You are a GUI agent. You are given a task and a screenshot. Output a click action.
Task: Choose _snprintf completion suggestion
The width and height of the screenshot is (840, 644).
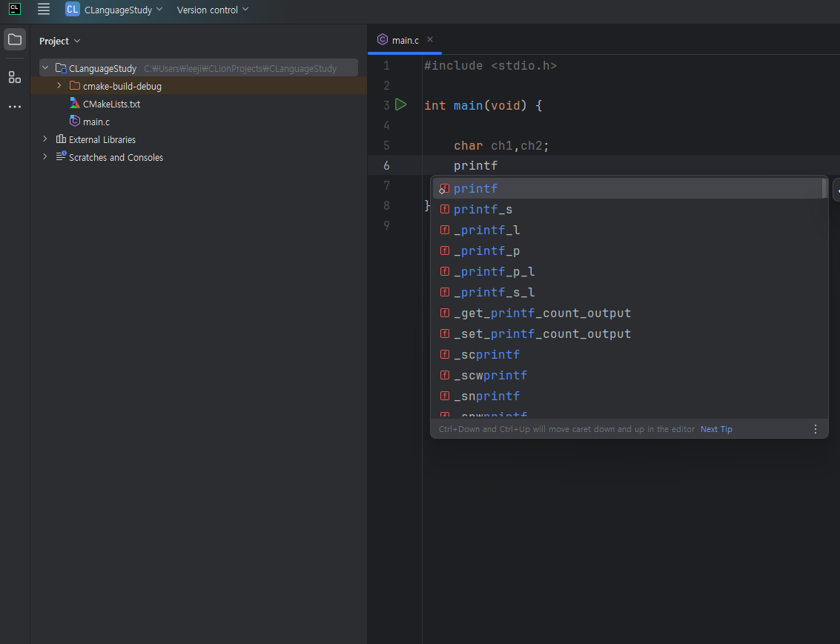click(x=626, y=396)
